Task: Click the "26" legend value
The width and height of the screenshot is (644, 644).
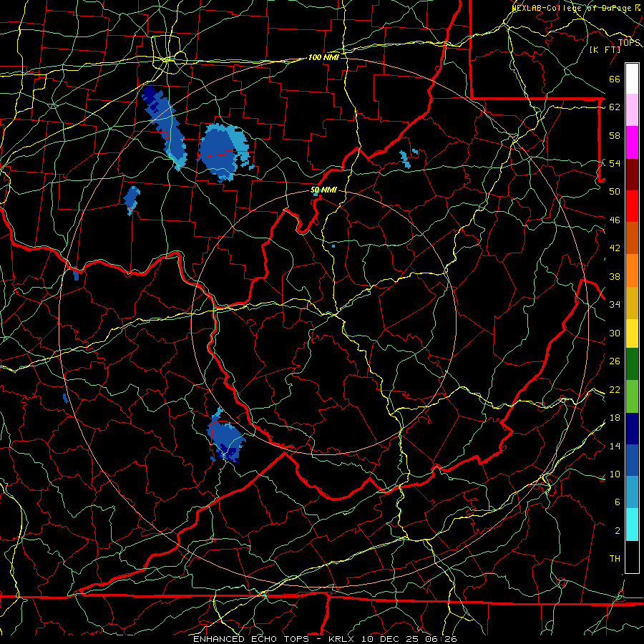Action: 615,361
